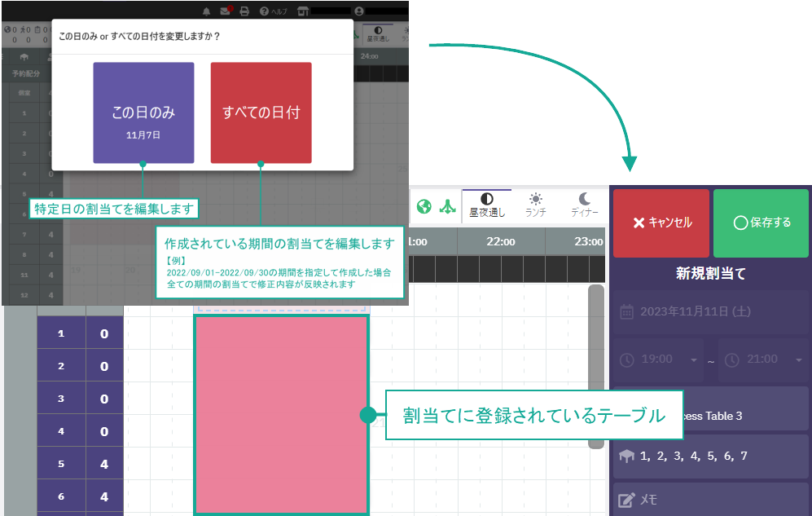
Task: Switch to the ディナー dinner tab
Action: click(583, 205)
